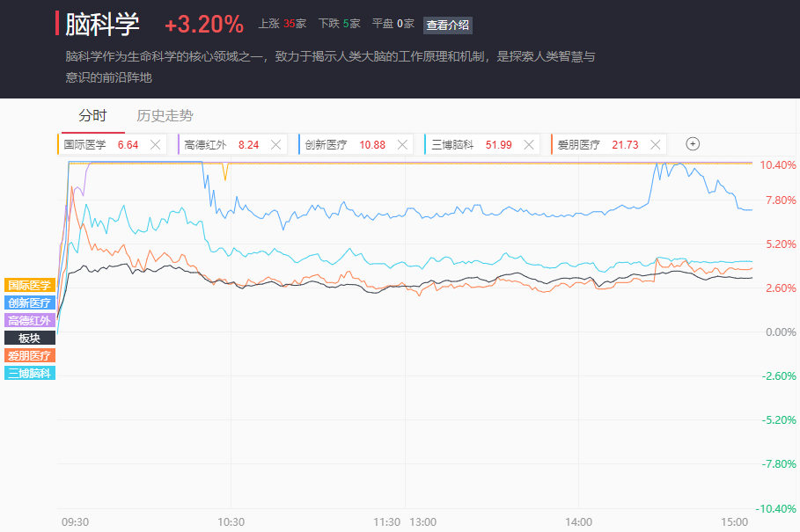This screenshot has height=532, width=800.
Task: Delete the 爱朋医疗 comparison chip
Action: click(x=656, y=145)
